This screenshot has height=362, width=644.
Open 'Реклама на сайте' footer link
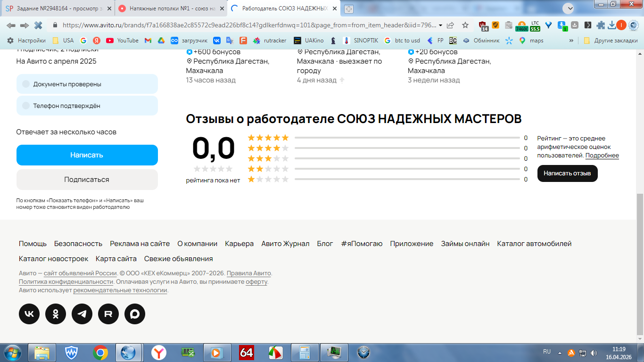tap(140, 244)
